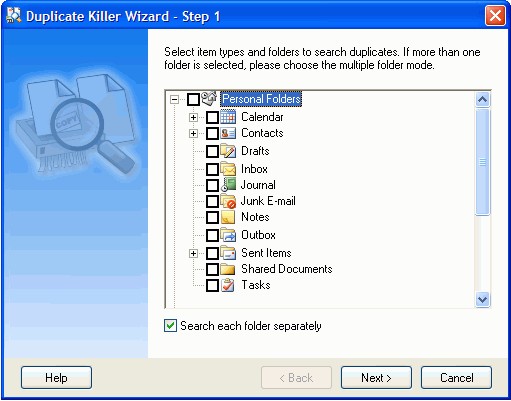
Task: Click the Calendar folder icon
Action: click(228, 117)
